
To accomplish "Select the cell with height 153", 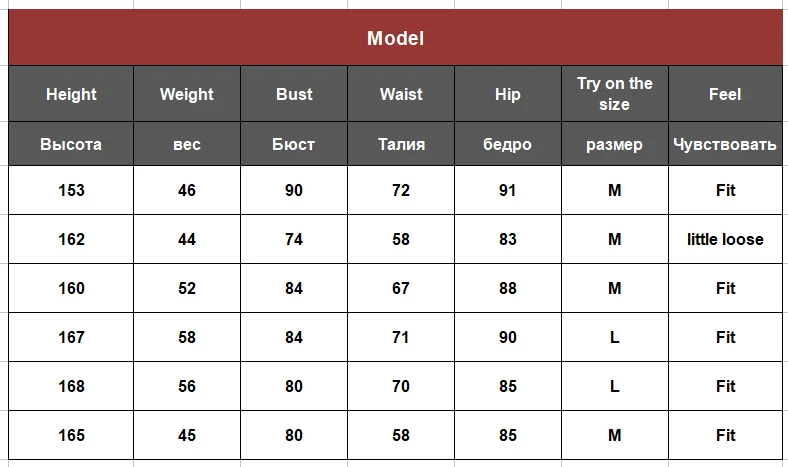I will tap(71, 191).
